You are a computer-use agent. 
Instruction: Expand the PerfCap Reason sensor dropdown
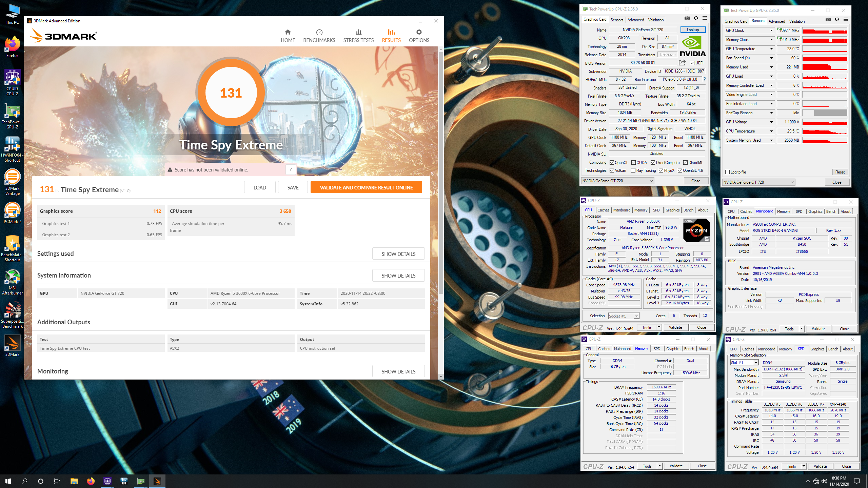coord(771,113)
